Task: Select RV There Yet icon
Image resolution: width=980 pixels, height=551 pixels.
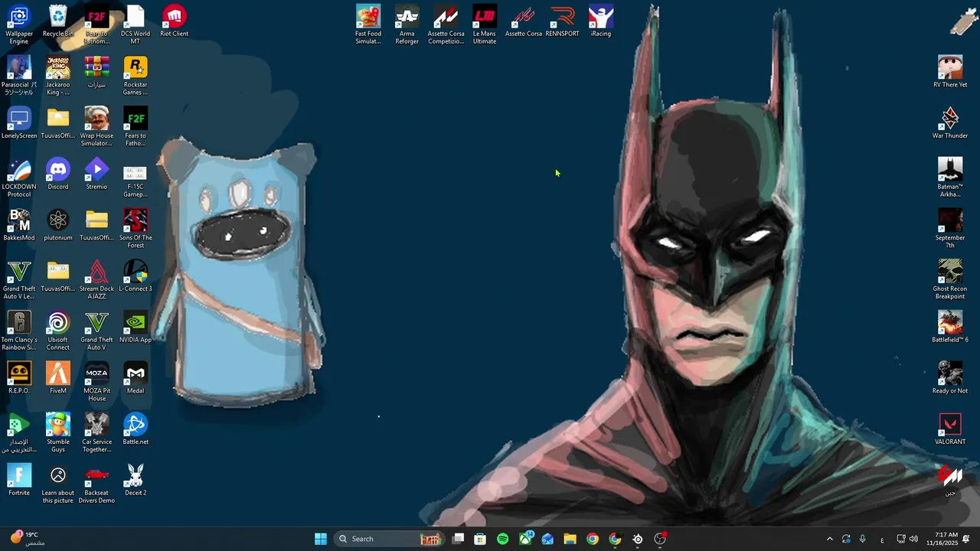Action: (950, 72)
